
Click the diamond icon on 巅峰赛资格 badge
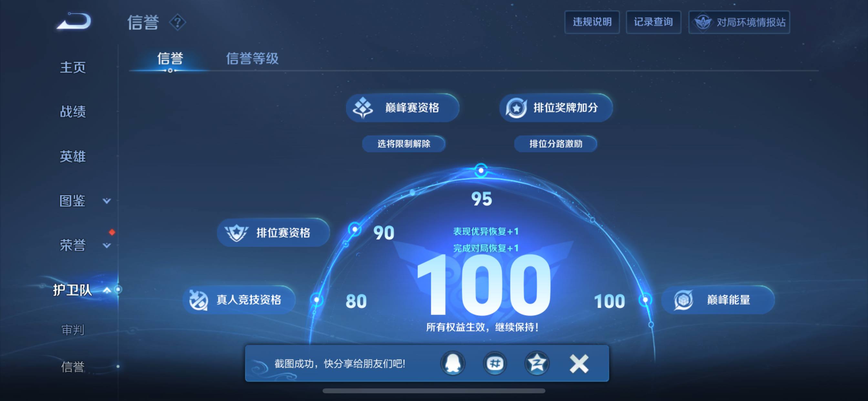(x=363, y=108)
